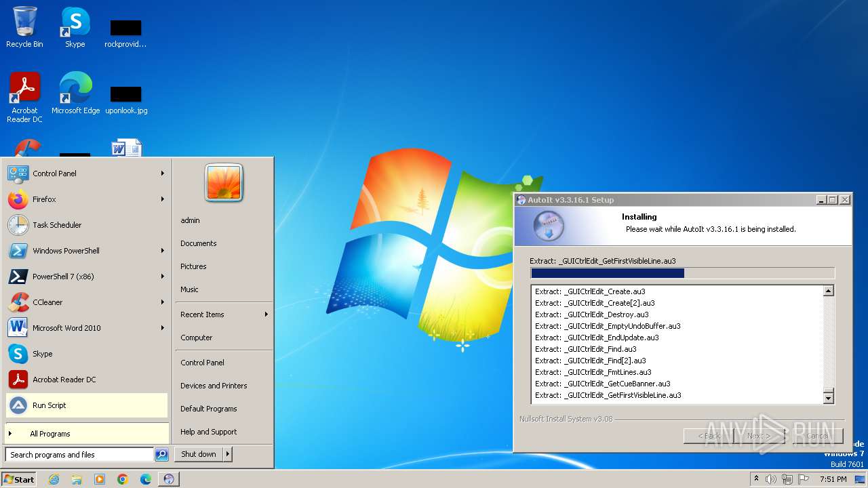Expand Recent Items submenu
Image resolution: width=868 pixels, height=488 pixels.
coord(224,314)
